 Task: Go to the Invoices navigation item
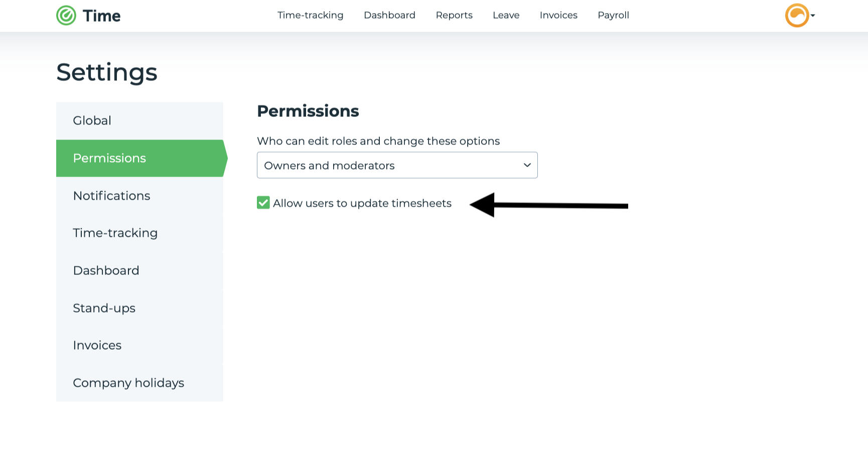[x=558, y=15]
